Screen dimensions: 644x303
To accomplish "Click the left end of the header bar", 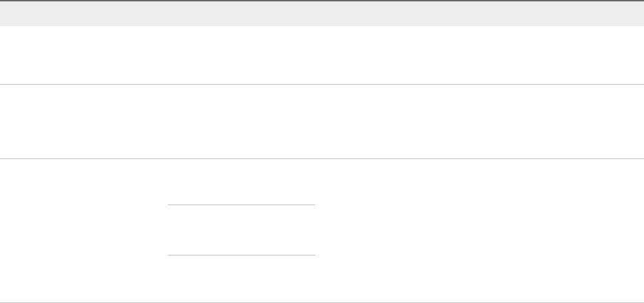I will (10, 13).
